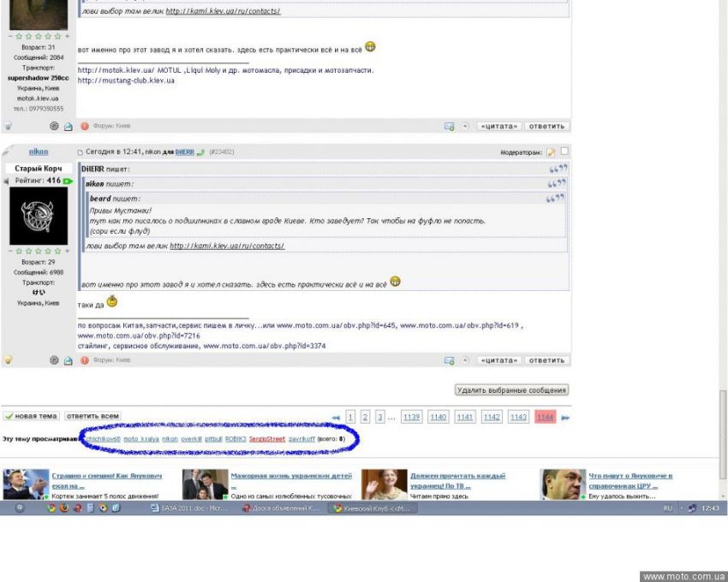
Task: Go to page 1143
Action: click(x=518, y=417)
